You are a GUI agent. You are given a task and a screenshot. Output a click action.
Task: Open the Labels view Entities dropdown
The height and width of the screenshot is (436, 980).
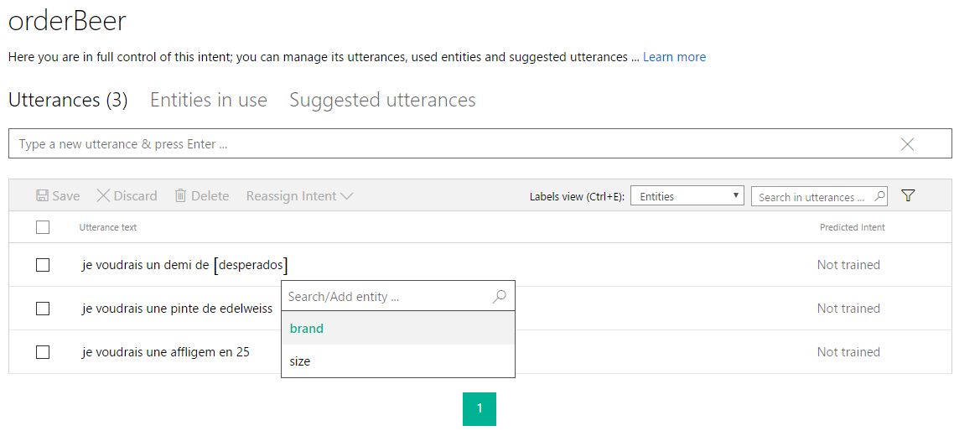(687, 196)
